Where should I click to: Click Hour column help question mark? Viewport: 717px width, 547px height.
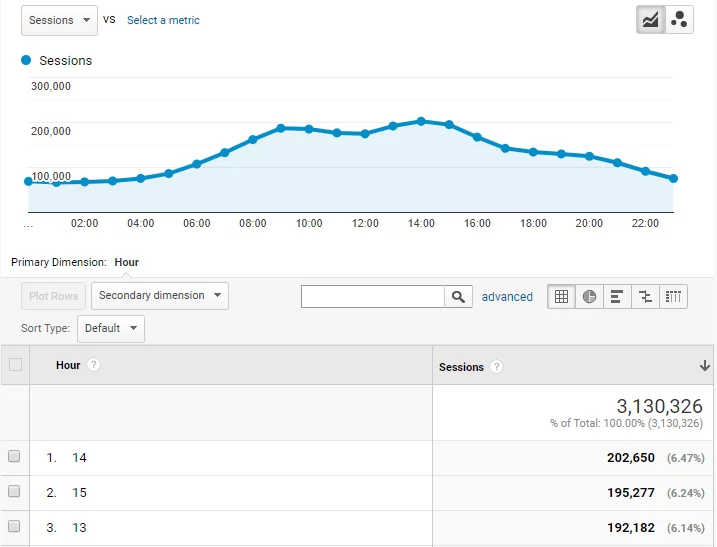[x=94, y=365]
